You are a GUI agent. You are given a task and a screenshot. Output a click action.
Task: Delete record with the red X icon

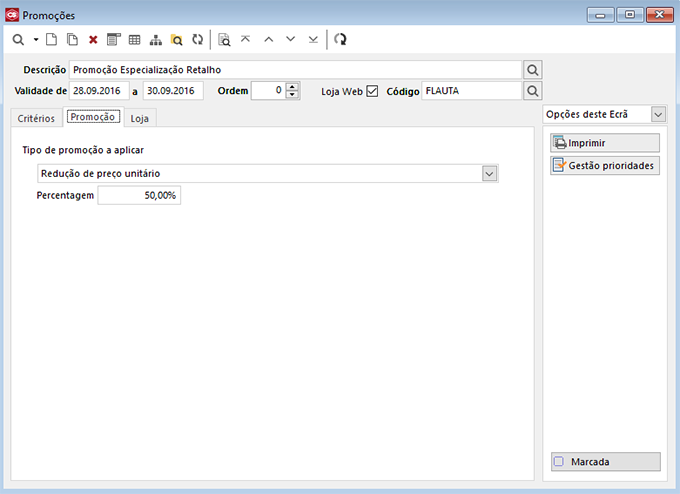[93, 40]
